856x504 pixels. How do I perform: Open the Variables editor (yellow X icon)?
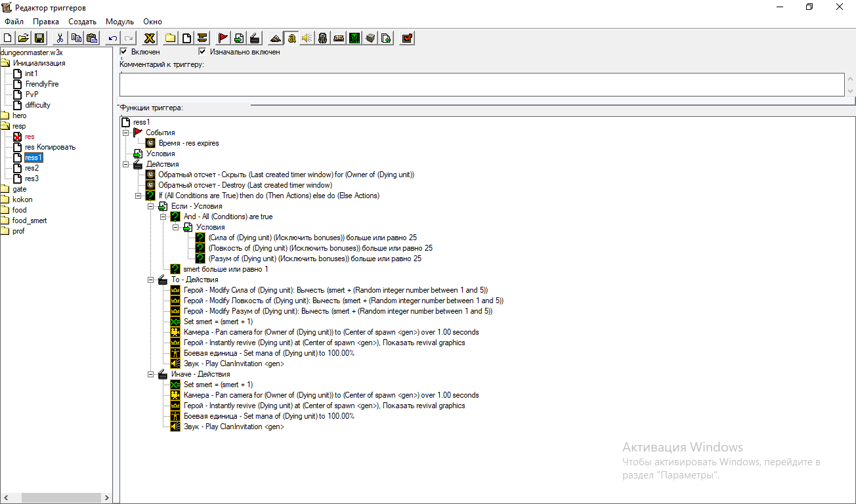[150, 38]
